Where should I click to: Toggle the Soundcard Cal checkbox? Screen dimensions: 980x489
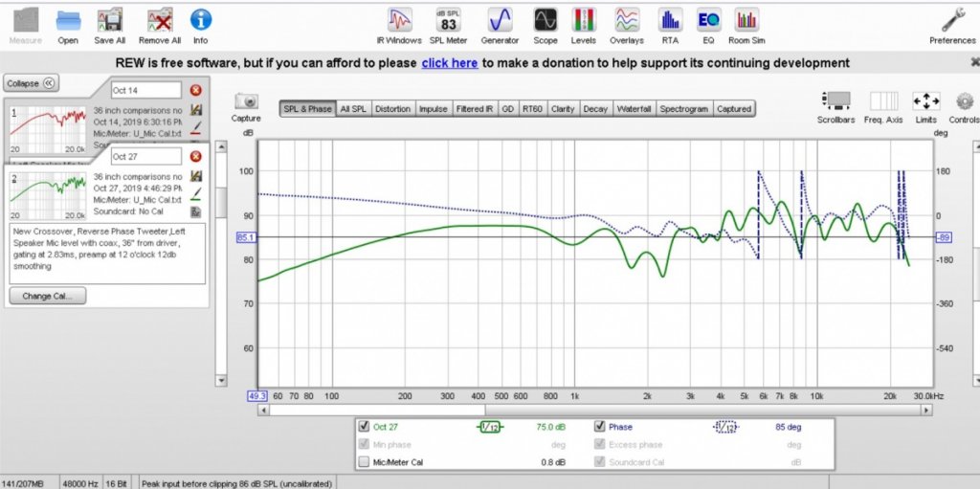click(x=599, y=462)
